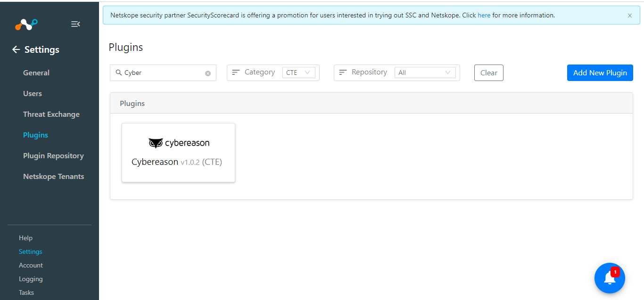Viewport: 644px width, 300px height.
Task: Focus the plugin search field
Action: [x=163, y=73]
